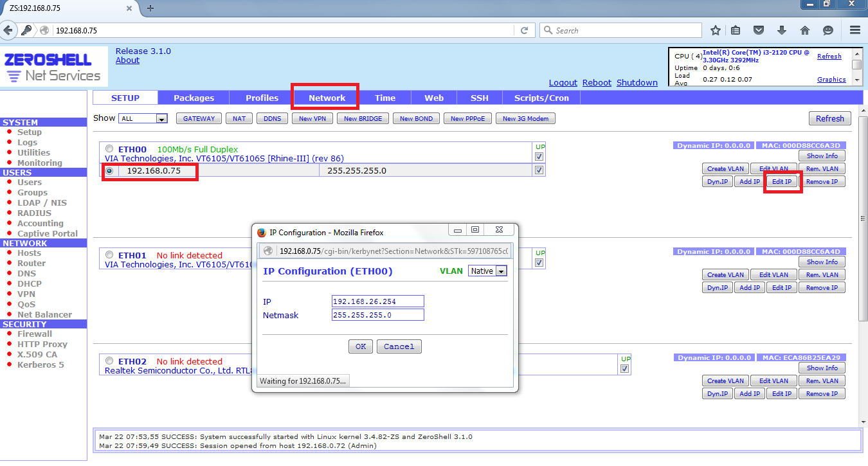The width and height of the screenshot is (868, 466).
Task: Click the Pocket icon in Firefox toolbar
Action: (759, 30)
